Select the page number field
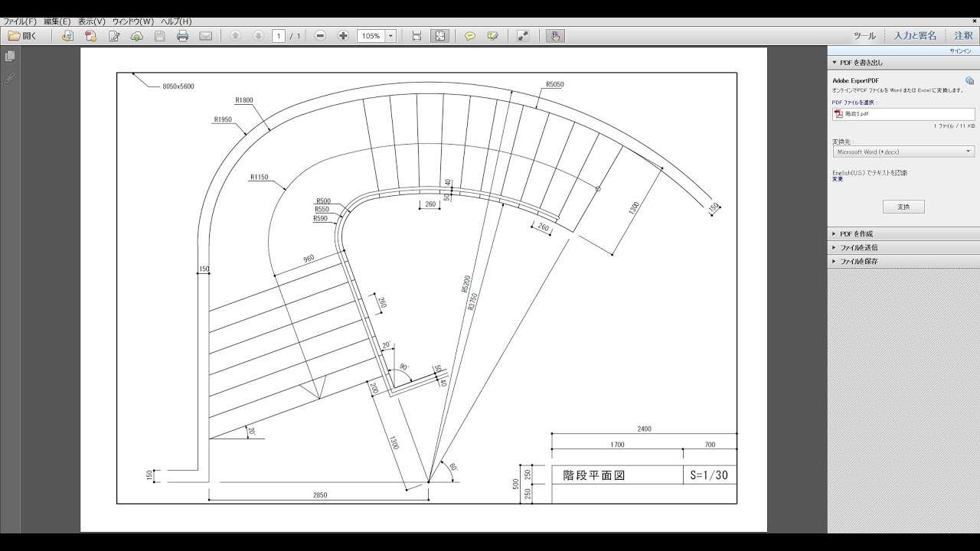 pos(279,36)
